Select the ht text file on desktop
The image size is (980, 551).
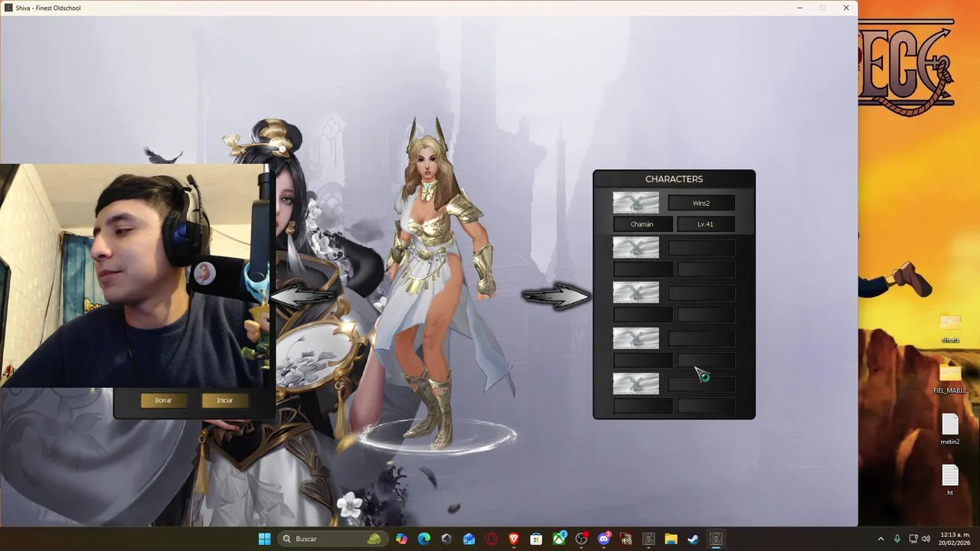coord(950,480)
